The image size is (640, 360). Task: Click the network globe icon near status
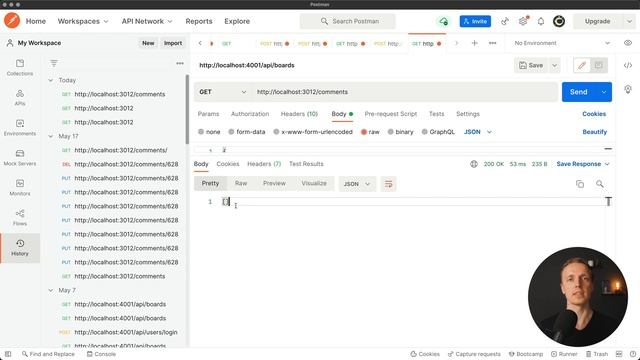474,164
